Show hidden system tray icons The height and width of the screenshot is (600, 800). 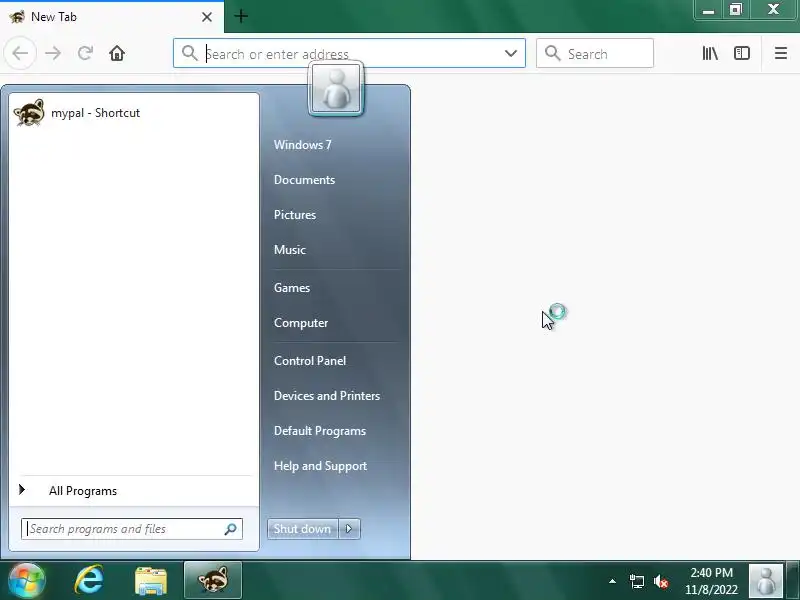(x=612, y=581)
